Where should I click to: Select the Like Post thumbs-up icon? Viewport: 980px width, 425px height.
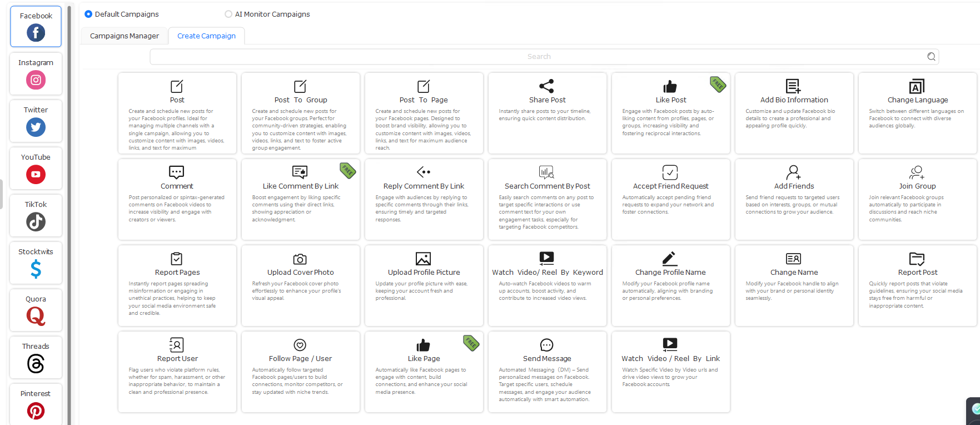[x=670, y=86]
